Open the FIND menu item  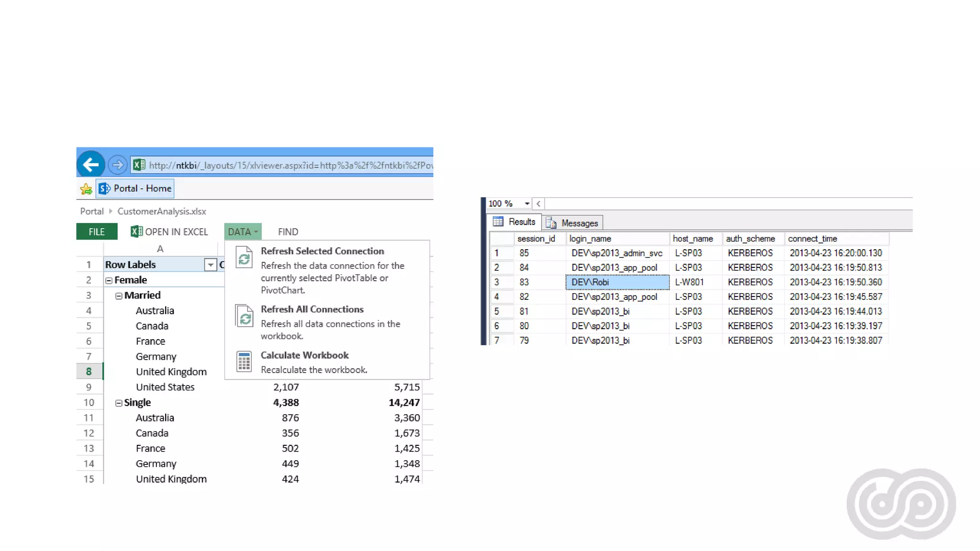(288, 231)
